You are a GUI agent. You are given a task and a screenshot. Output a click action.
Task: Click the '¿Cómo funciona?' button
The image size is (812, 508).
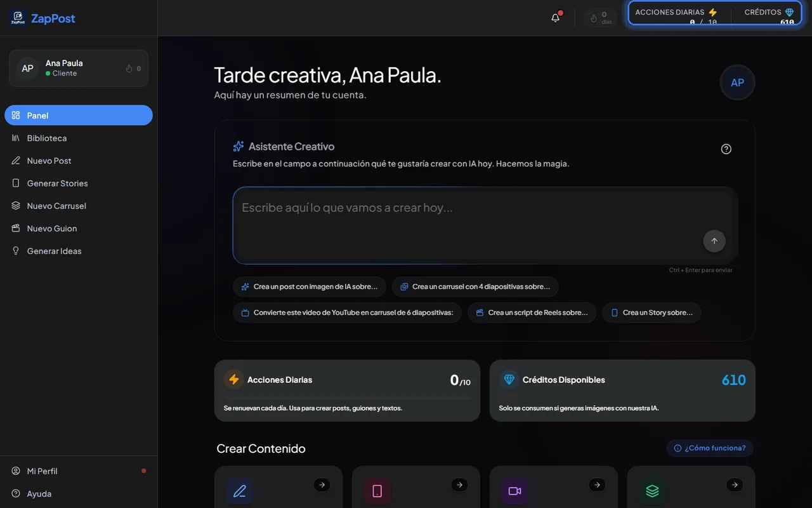[x=710, y=448]
